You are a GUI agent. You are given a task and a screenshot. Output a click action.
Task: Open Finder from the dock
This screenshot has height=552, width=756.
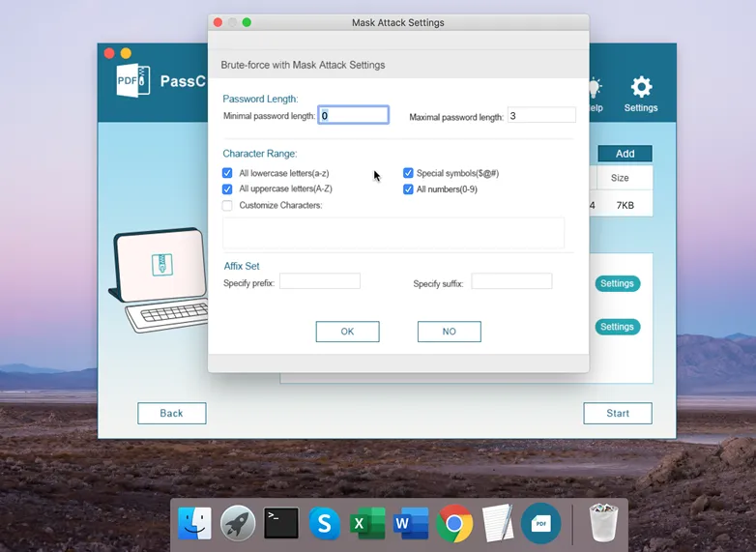pyautogui.click(x=194, y=523)
